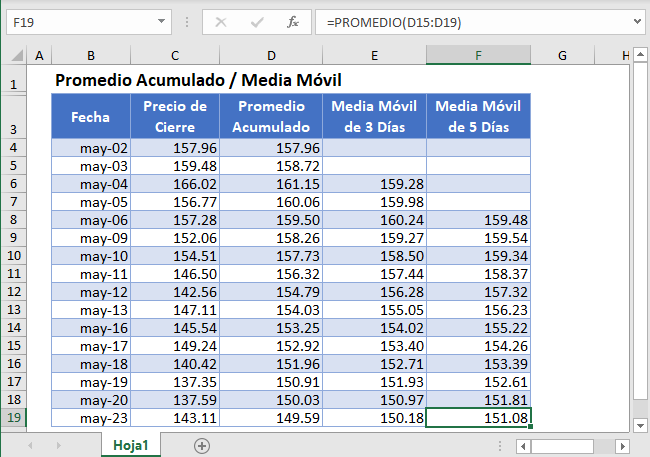Select column A header

39,56
